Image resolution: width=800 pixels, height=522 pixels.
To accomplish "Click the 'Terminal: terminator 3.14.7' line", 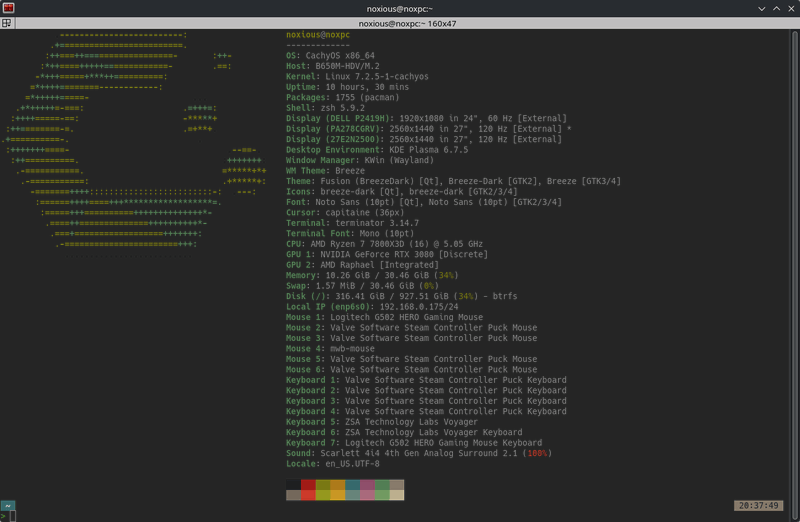I will tap(352, 223).
